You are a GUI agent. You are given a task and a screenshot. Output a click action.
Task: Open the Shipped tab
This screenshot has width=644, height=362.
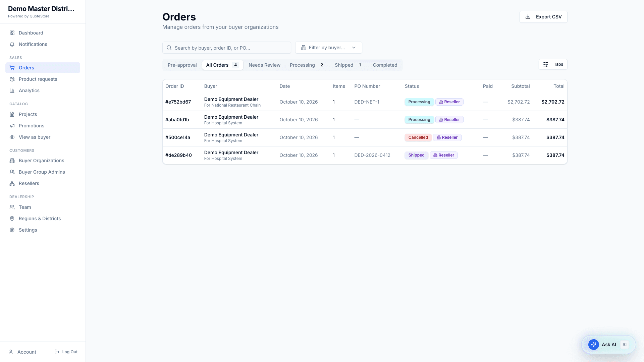(x=348, y=65)
